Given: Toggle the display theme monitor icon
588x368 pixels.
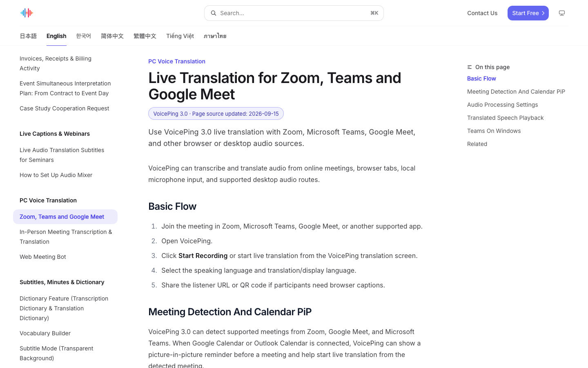Looking at the screenshot, I should (562, 13).
